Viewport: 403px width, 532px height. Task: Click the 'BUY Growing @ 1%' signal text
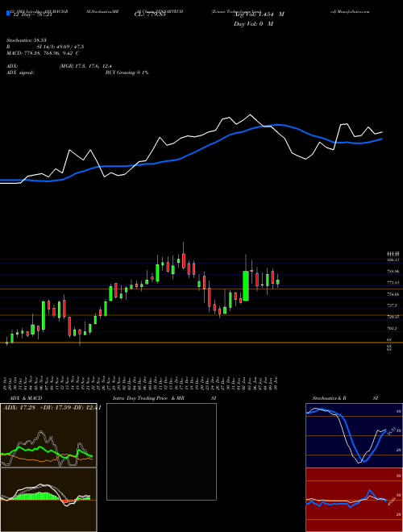coord(127,73)
